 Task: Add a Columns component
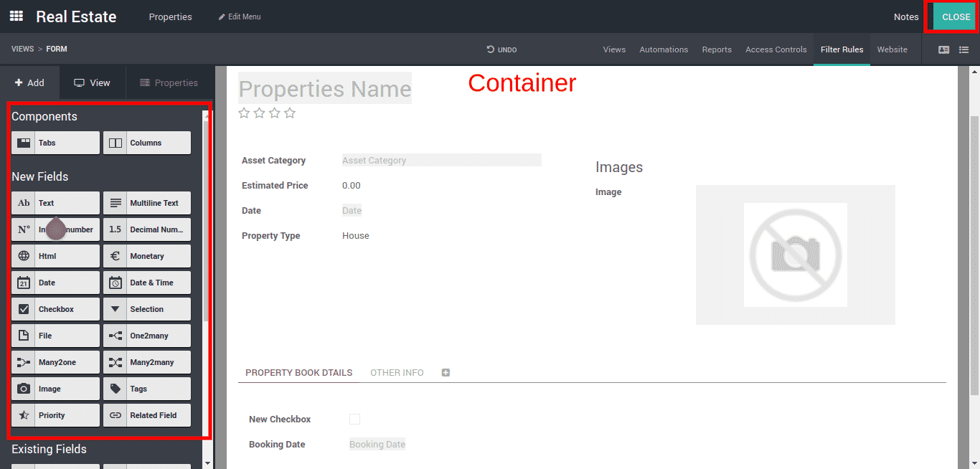[x=146, y=143]
